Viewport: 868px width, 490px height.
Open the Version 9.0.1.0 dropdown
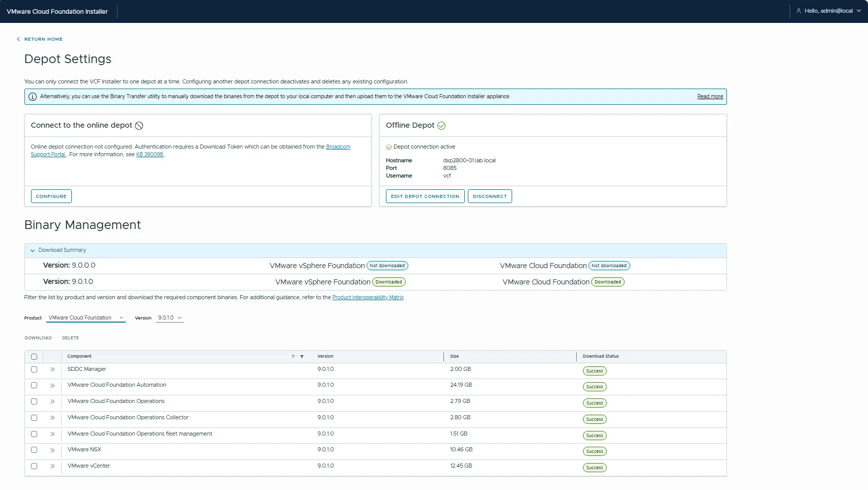tap(170, 318)
